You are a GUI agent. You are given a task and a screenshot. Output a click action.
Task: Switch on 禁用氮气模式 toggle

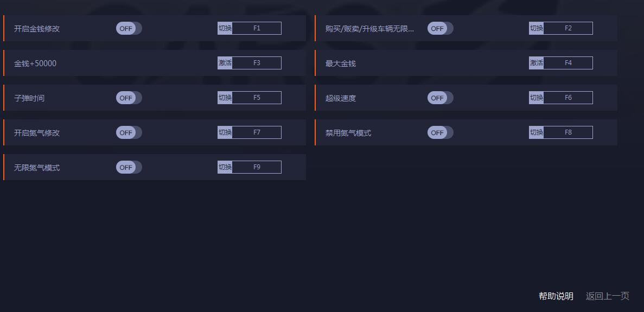click(440, 132)
